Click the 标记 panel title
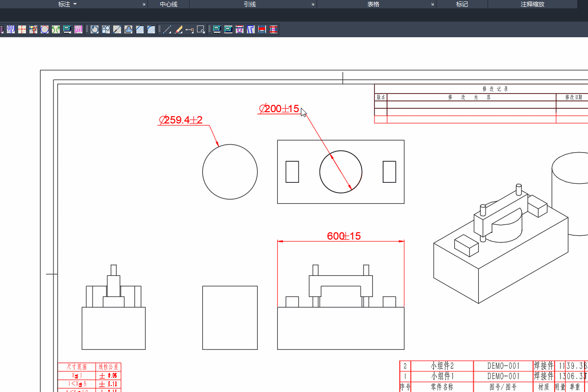This screenshot has width=588, height=392. click(x=462, y=4)
